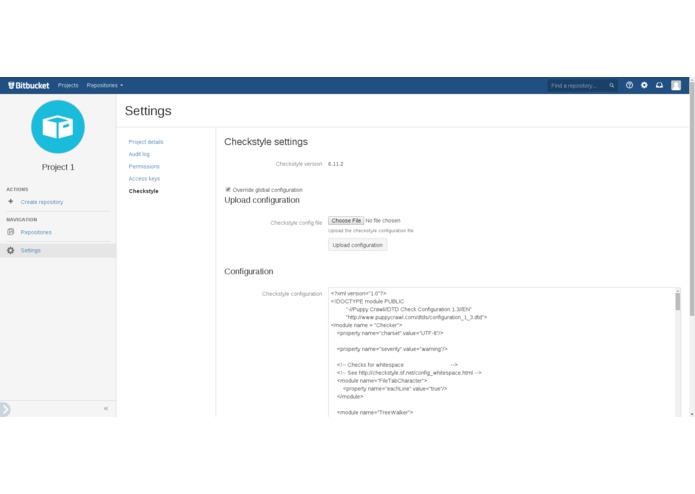Click the search magnifier icon

point(611,86)
